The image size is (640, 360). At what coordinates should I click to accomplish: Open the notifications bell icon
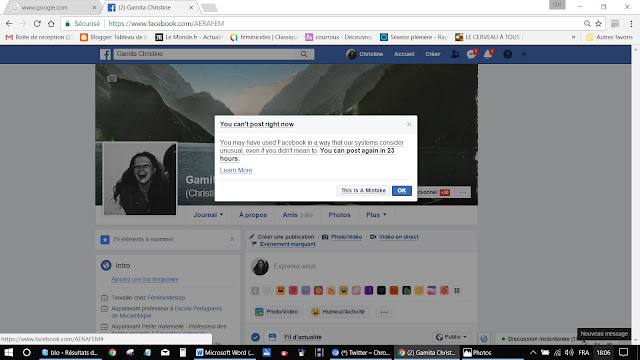(x=488, y=54)
